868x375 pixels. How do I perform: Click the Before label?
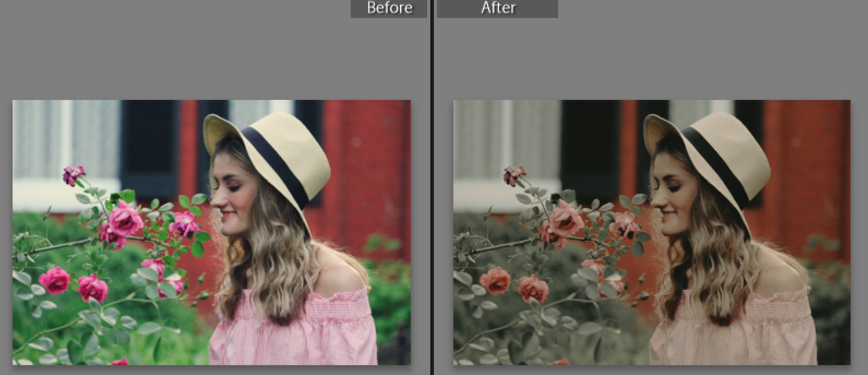coord(389,8)
